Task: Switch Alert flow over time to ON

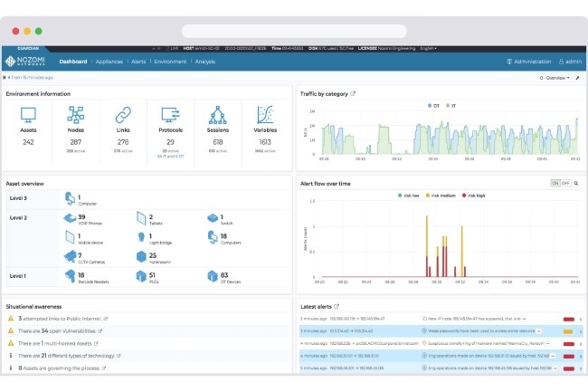Action: click(555, 183)
